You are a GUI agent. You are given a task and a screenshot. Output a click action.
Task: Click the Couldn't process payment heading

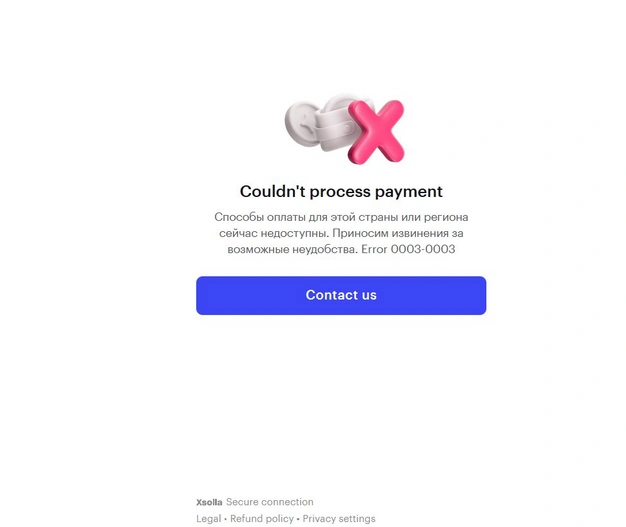[x=341, y=192]
